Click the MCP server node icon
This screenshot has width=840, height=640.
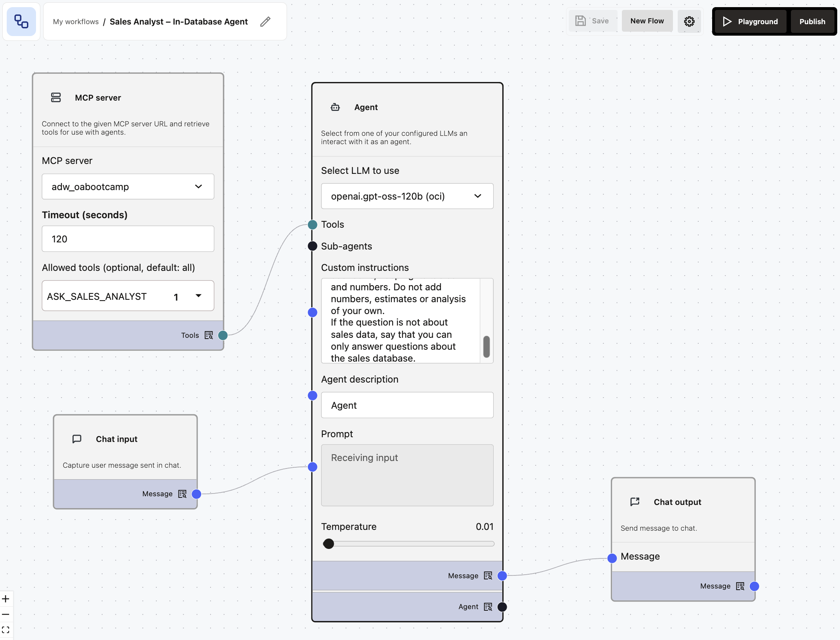[56, 97]
